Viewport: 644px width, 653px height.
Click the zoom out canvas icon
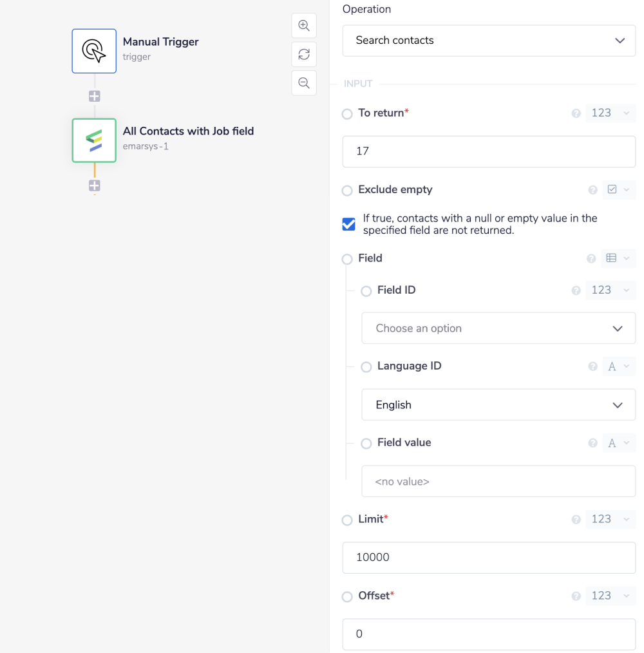pyautogui.click(x=304, y=83)
